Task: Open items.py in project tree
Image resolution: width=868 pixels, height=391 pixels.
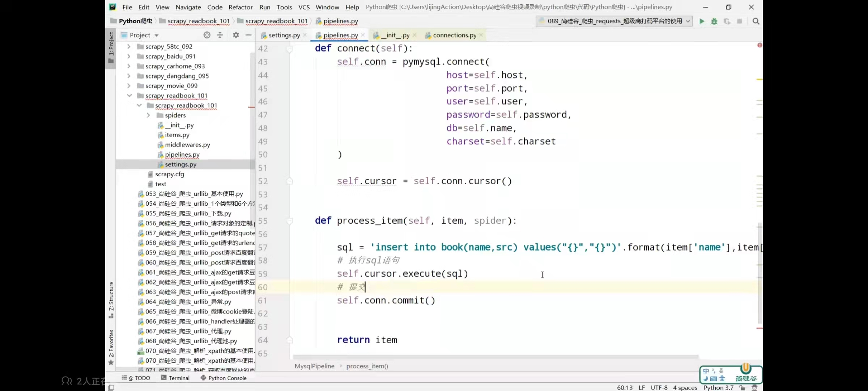Action: pos(177,135)
